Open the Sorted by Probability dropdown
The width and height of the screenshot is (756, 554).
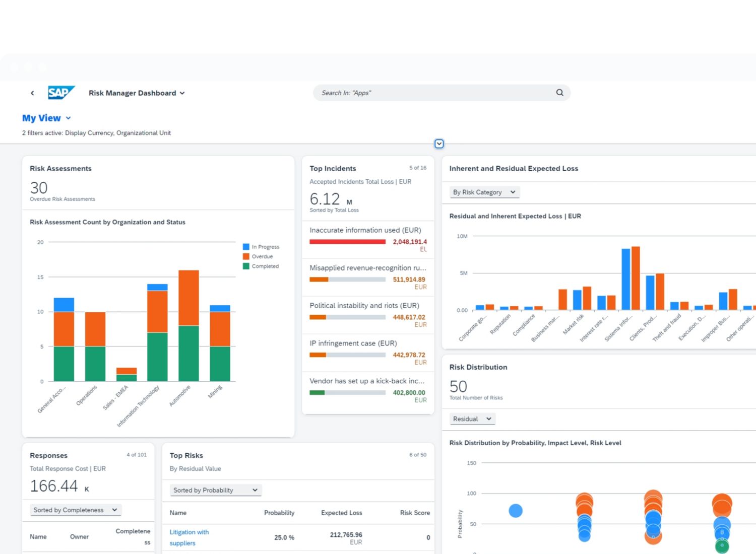[x=215, y=490]
